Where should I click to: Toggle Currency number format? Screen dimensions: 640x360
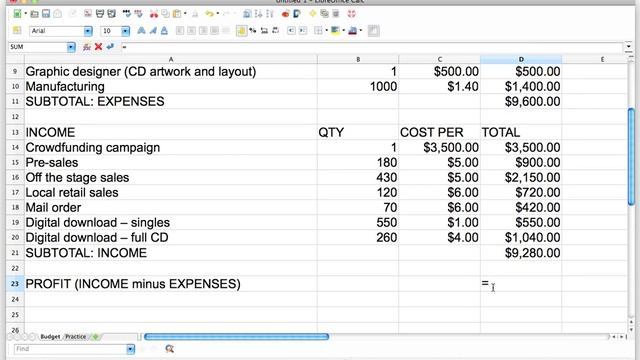(x=241, y=31)
